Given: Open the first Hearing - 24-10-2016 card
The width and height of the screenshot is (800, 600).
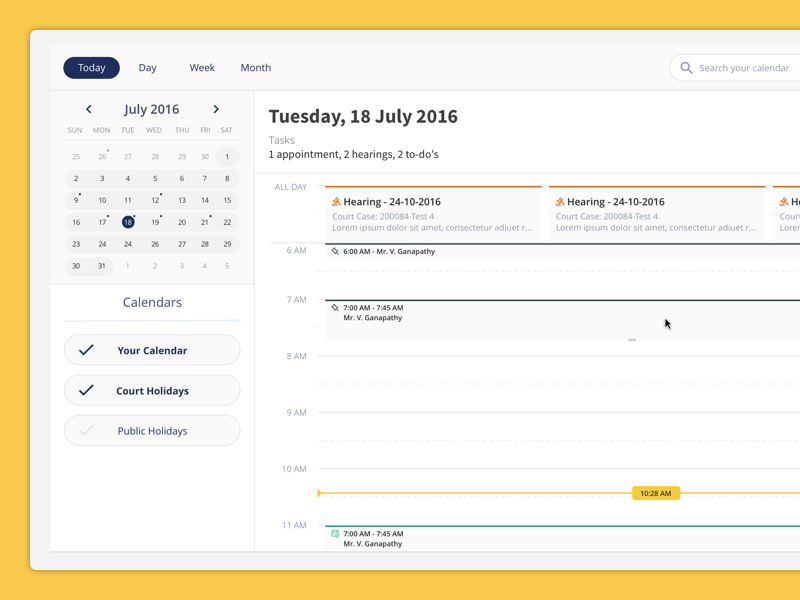Looking at the screenshot, I should coord(430,212).
